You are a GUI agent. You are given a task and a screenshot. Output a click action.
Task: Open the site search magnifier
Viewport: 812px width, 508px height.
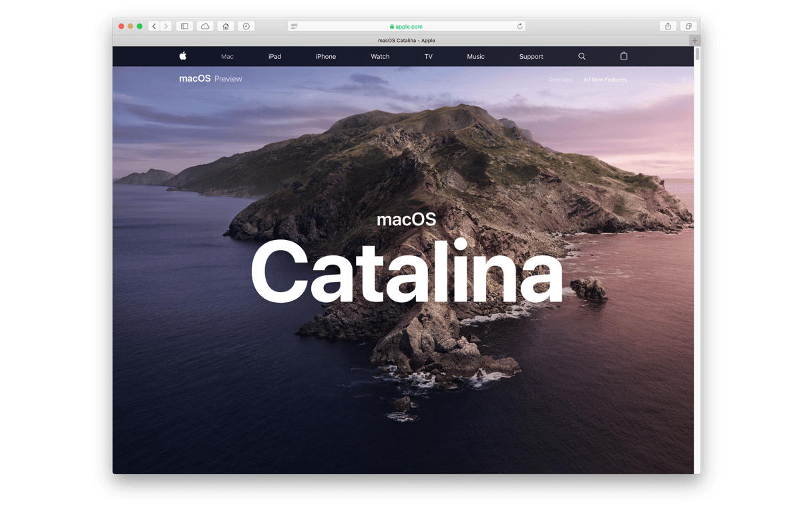point(582,56)
